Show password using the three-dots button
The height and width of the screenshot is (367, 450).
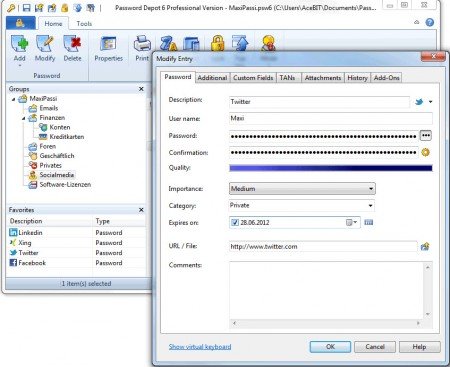(x=426, y=136)
